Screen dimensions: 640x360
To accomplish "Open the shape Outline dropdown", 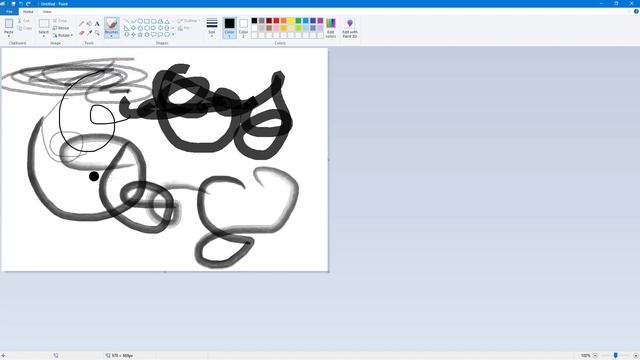I will tap(188, 21).
